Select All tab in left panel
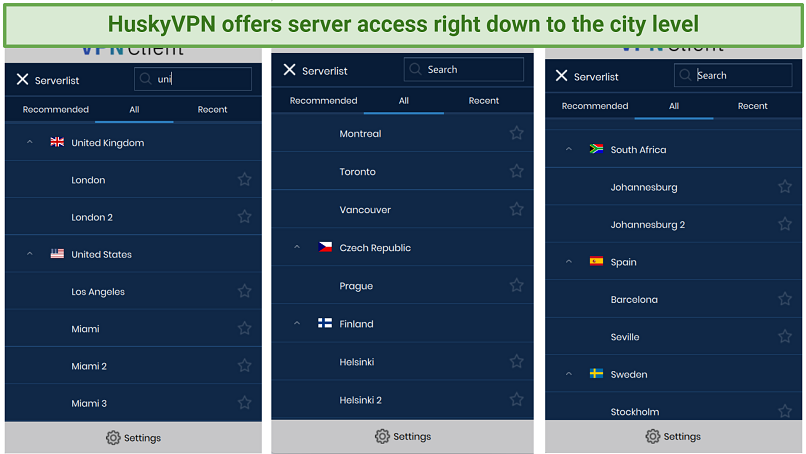Image resolution: width=806 pixels, height=454 pixels. [134, 110]
